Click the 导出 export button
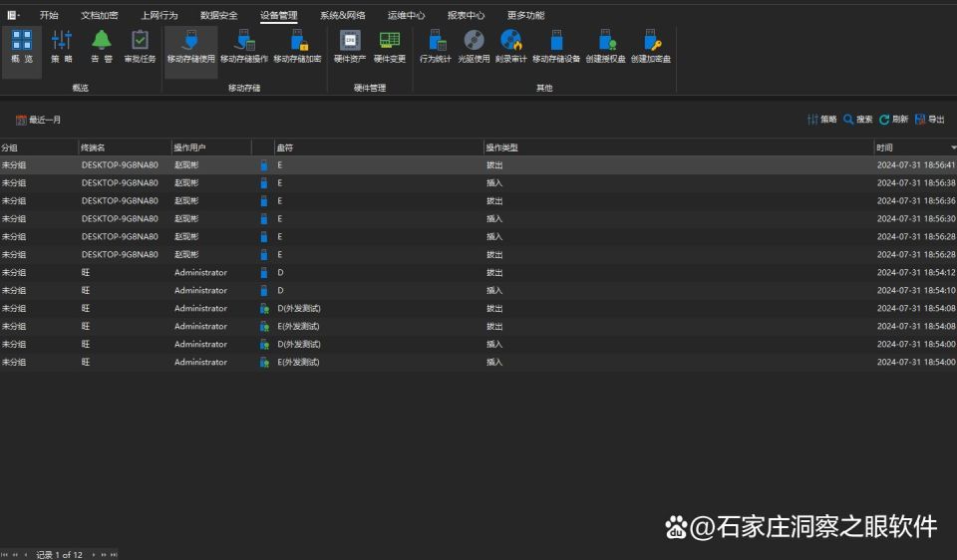The width and height of the screenshot is (957, 560). point(929,119)
